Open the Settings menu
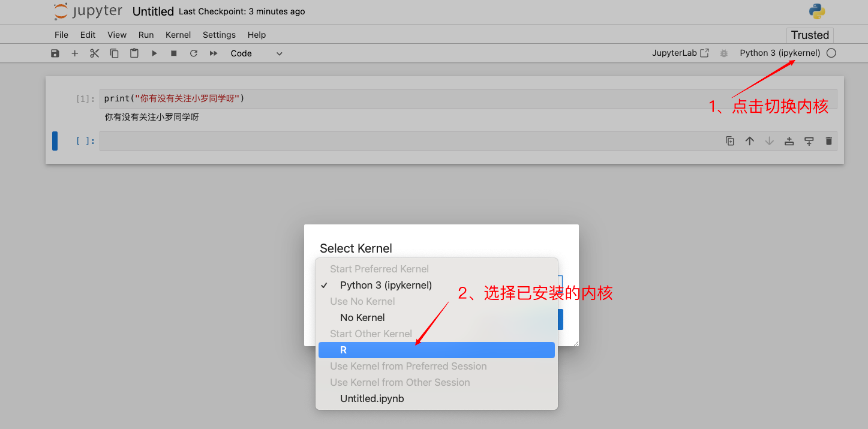This screenshot has height=429, width=868. click(219, 35)
